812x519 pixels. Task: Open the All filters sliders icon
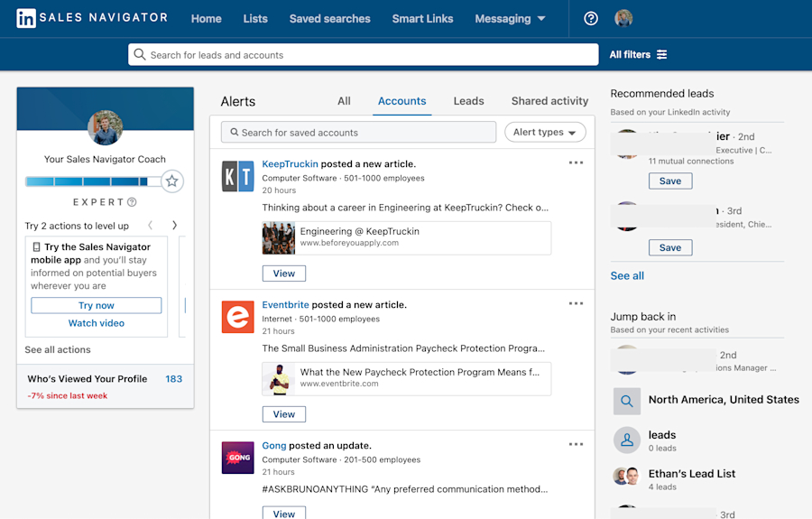coord(662,54)
